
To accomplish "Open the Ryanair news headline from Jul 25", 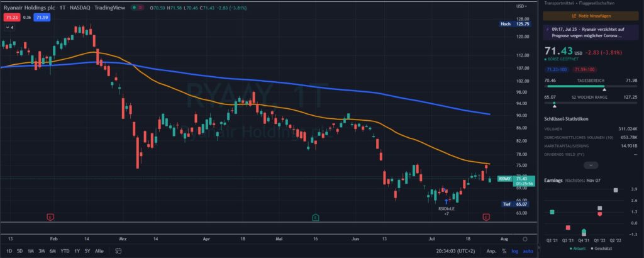I will coord(591,33).
